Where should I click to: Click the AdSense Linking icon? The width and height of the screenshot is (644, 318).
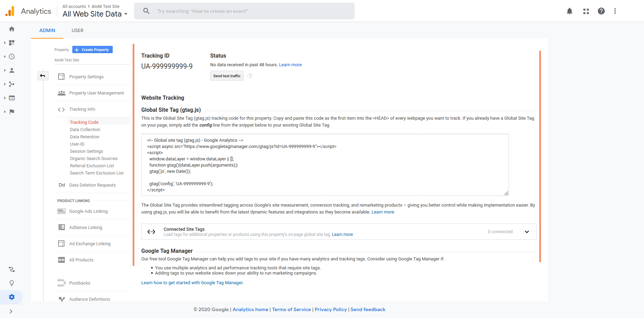tap(61, 227)
